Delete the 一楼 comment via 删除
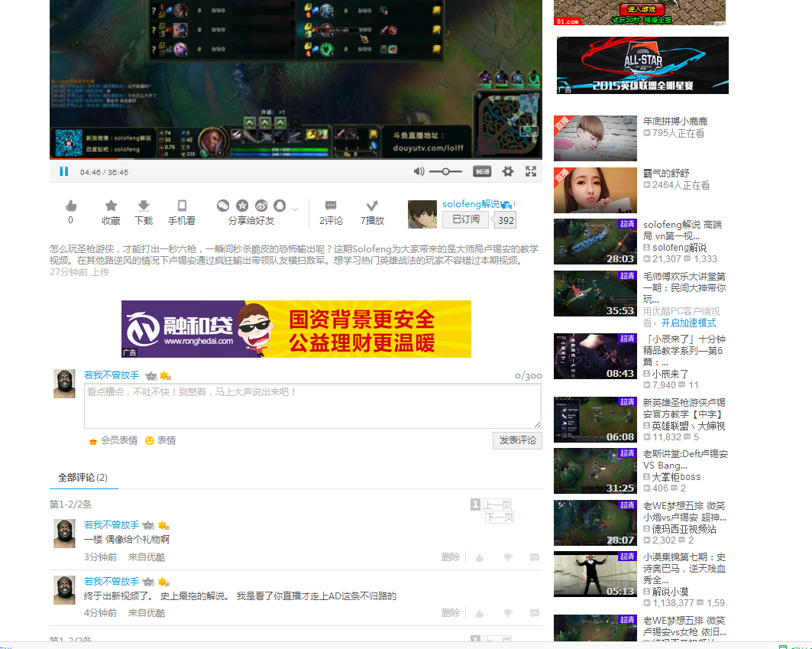Image resolution: width=812 pixels, height=649 pixels. 450,557
